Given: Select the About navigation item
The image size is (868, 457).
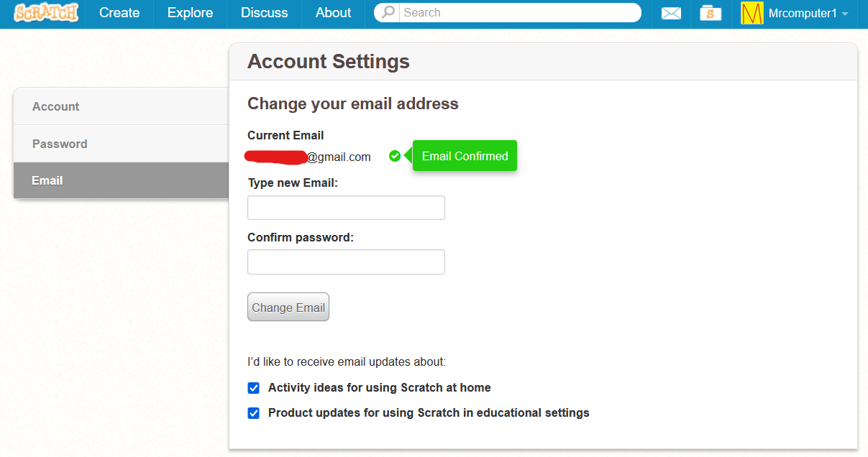Looking at the screenshot, I should (x=333, y=13).
